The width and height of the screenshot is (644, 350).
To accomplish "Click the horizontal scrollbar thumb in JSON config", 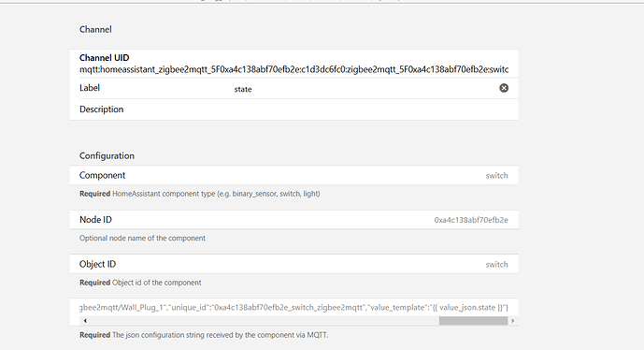I will (473, 321).
